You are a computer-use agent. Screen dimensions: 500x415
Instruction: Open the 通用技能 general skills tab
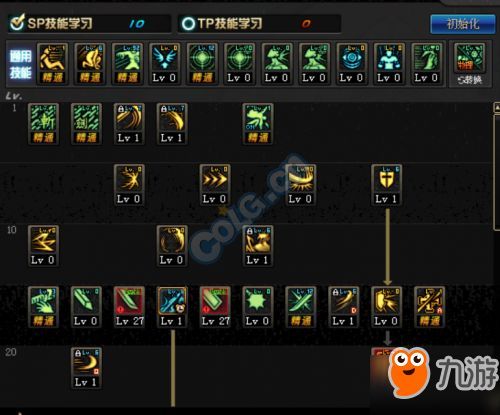pyautogui.click(x=20, y=64)
